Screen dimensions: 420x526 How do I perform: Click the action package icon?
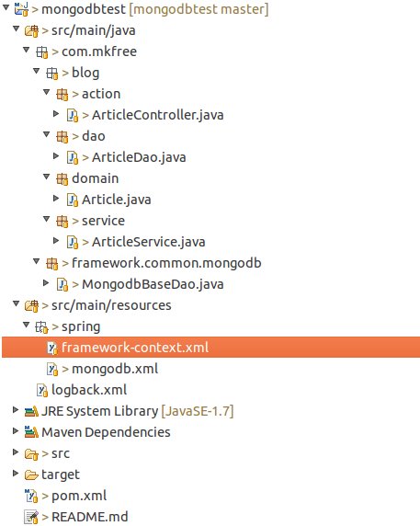62,95
